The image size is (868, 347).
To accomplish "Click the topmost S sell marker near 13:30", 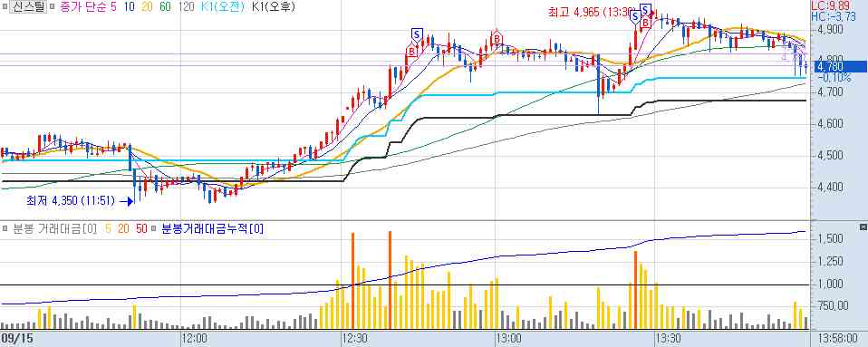I will [645, 8].
